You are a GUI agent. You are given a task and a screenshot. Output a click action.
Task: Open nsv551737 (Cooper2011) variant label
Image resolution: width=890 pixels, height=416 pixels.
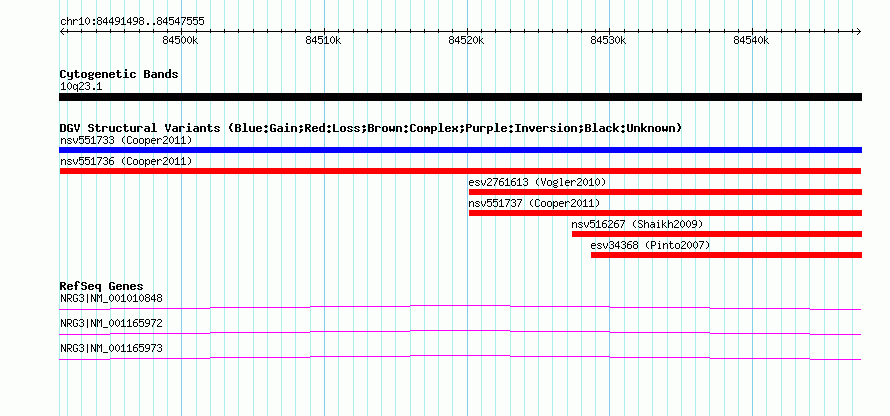pos(534,203)
